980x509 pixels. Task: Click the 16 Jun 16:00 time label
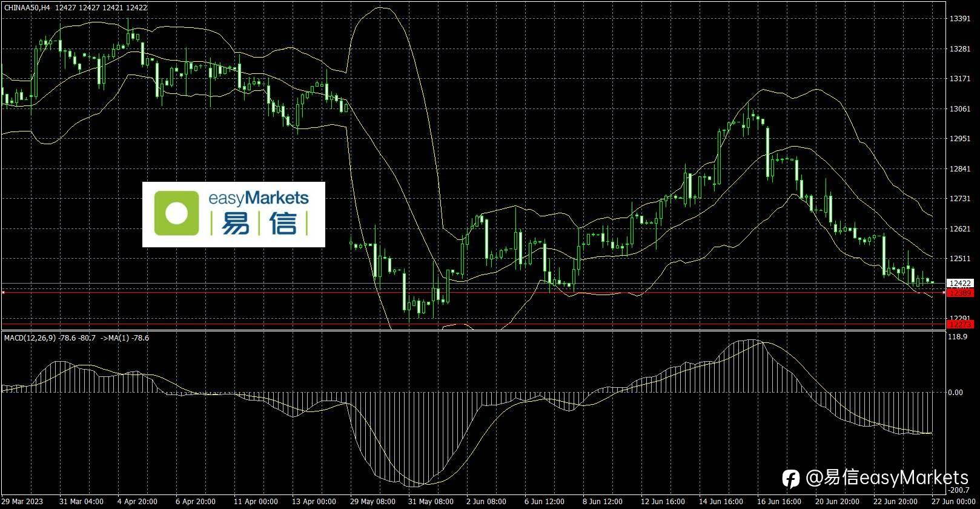[x=779, y=502]
